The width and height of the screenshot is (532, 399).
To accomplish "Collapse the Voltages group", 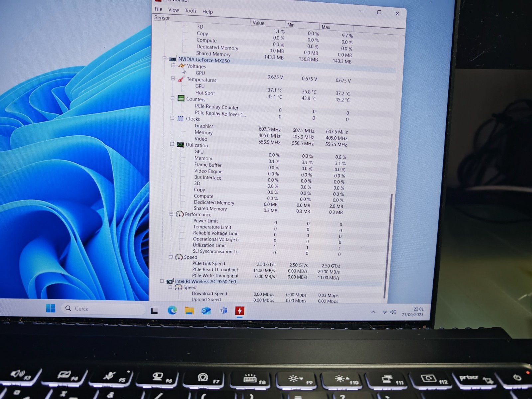I will 173,65.
